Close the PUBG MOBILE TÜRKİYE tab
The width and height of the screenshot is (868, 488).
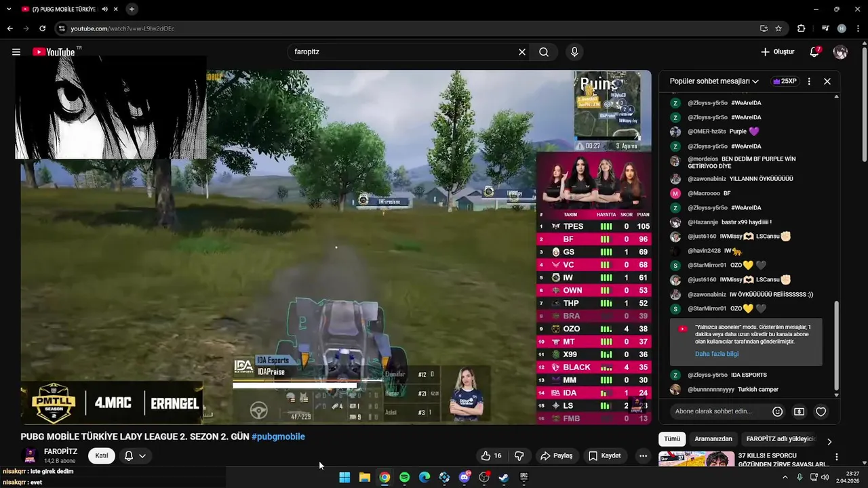pos(116,9)
